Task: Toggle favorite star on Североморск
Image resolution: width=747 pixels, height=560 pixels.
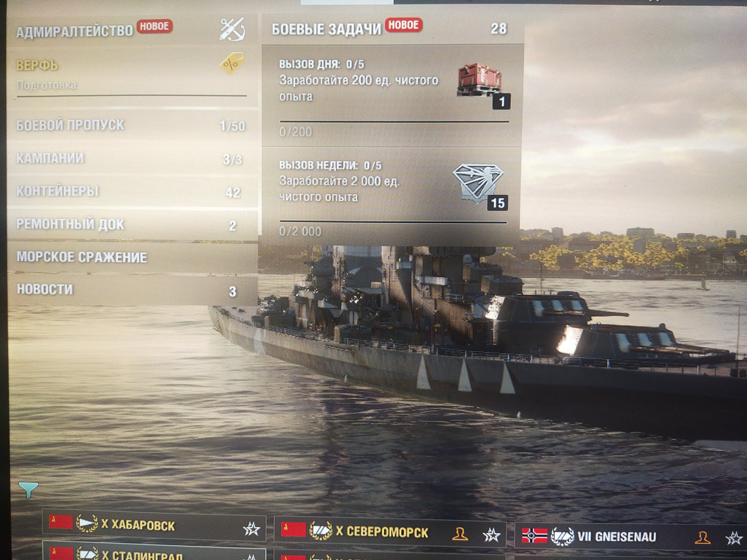Action: click(x=491, y=535)
